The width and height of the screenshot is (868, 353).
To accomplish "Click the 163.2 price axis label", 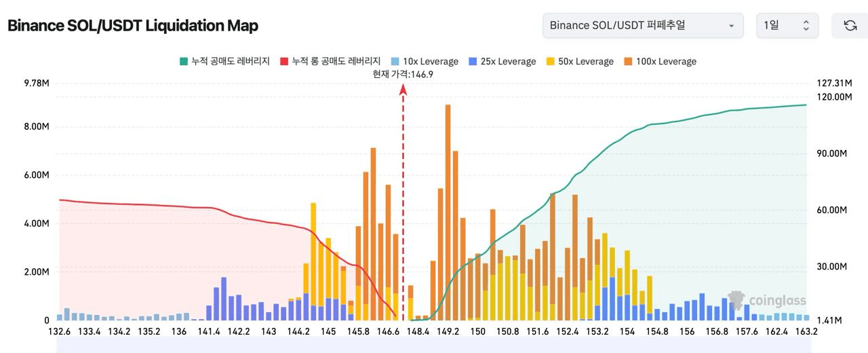I will [x=807, y=332].
